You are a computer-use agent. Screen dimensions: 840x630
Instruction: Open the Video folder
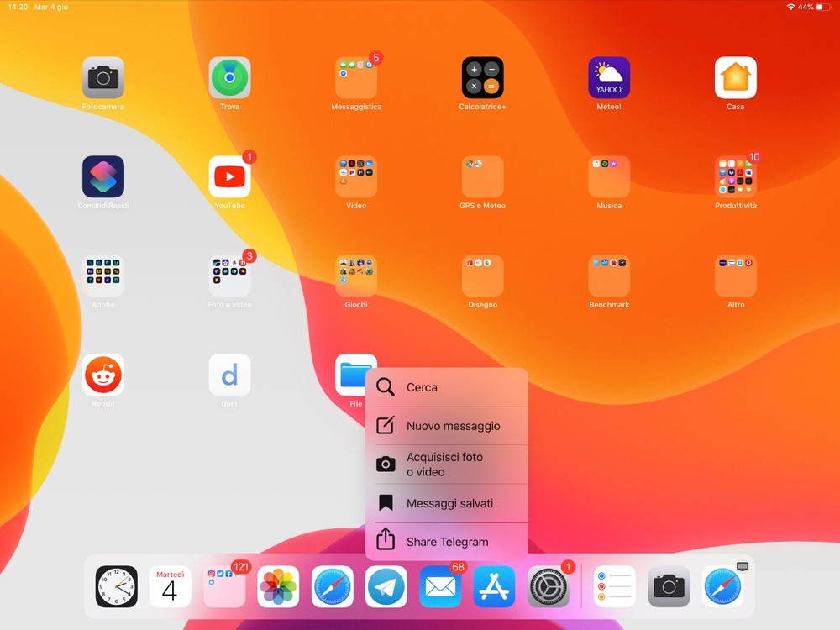[x=355, y=176]
